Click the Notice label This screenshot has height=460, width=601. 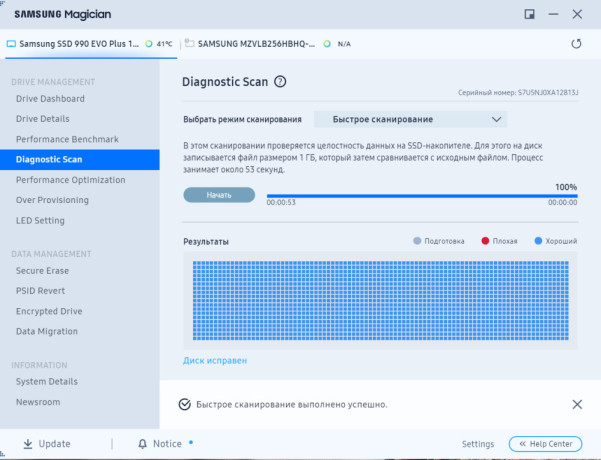167,444
